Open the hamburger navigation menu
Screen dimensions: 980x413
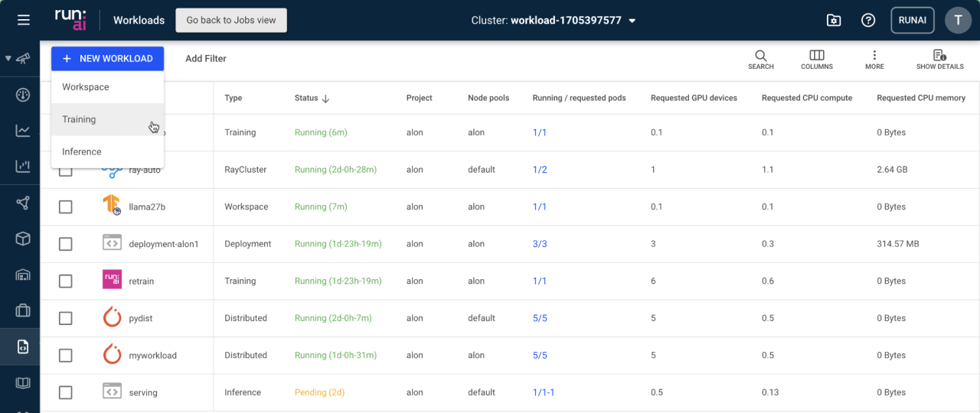point(23,20)
